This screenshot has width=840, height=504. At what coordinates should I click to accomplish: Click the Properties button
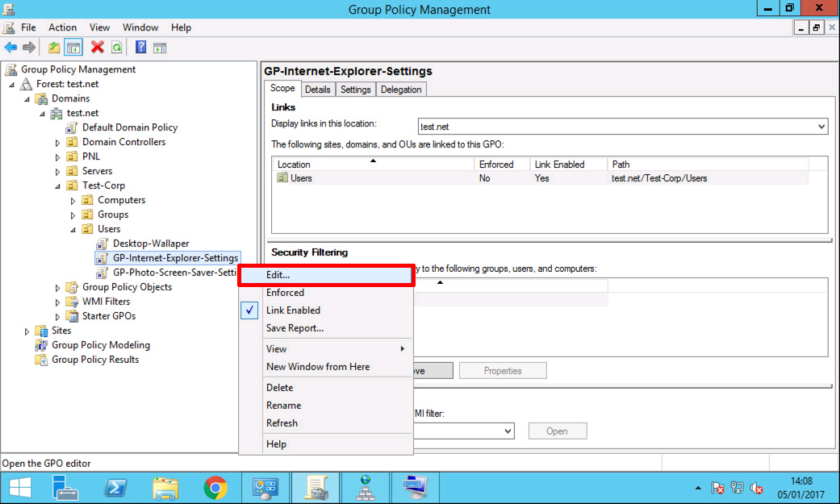503,371
